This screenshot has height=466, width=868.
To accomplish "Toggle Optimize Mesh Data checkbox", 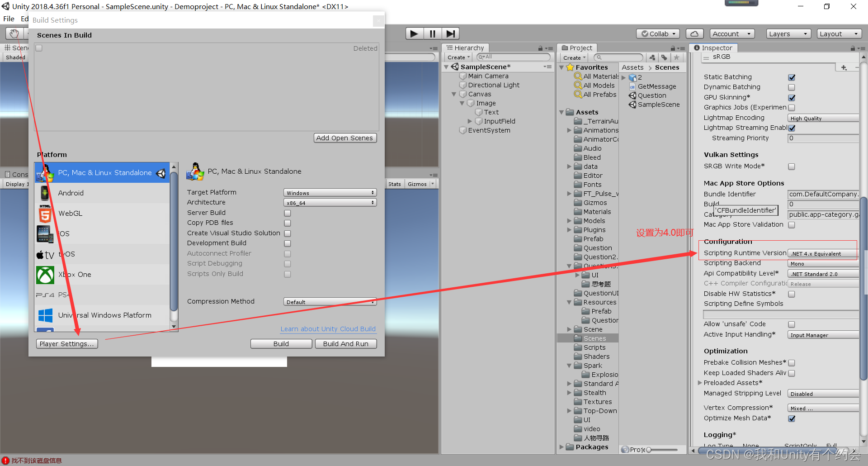I will 792,418.
